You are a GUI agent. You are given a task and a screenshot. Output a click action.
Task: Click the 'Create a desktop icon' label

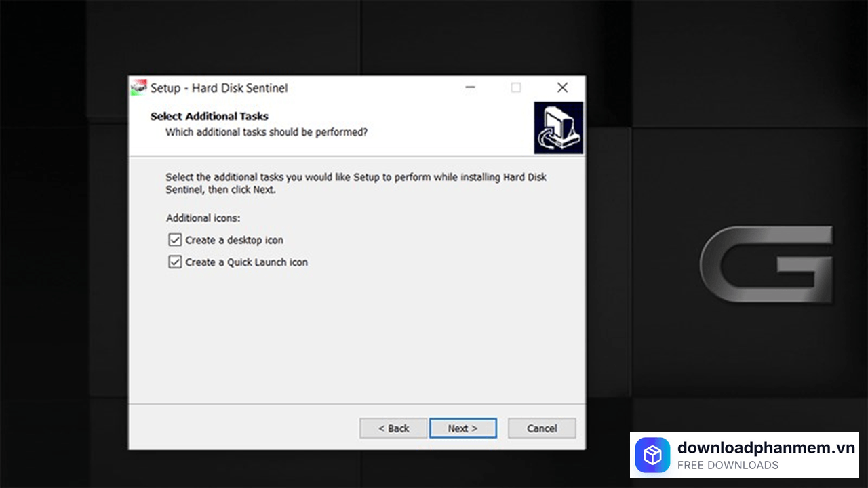coord(234,240)
